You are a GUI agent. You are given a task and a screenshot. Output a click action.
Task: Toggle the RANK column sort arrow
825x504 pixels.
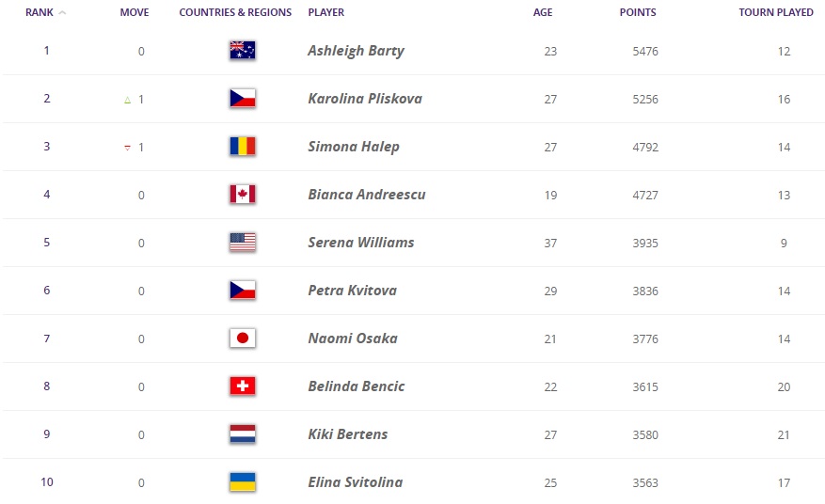pyautogui.click(x=62, y=12)
